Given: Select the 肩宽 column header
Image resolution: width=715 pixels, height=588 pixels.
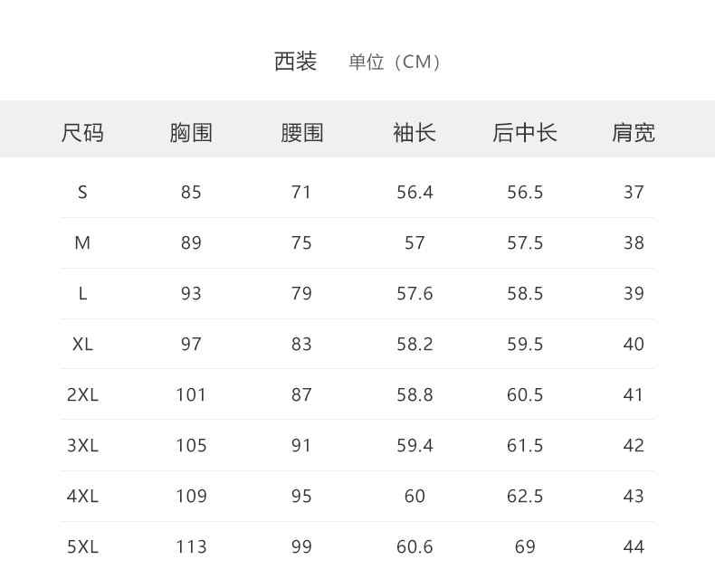Looking at the screenshot, I should [634, 133].
